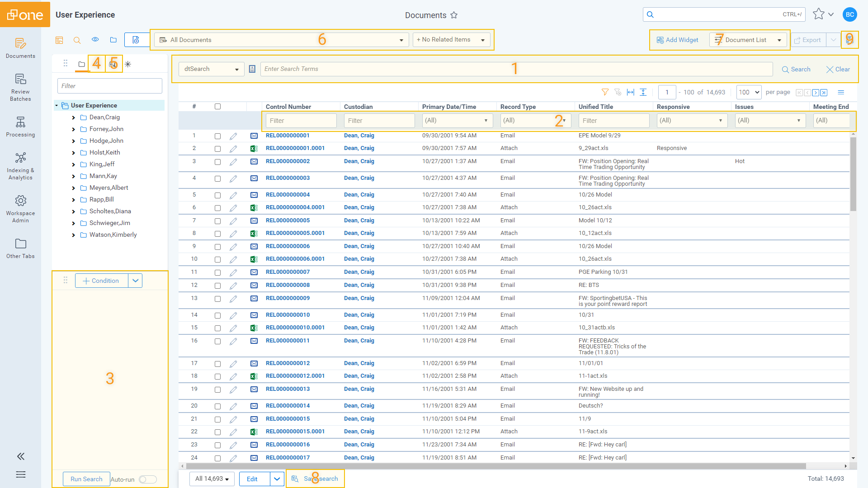Check the box for row 3
Viewport: 868px width, 488px height.
tap(217, 162)
